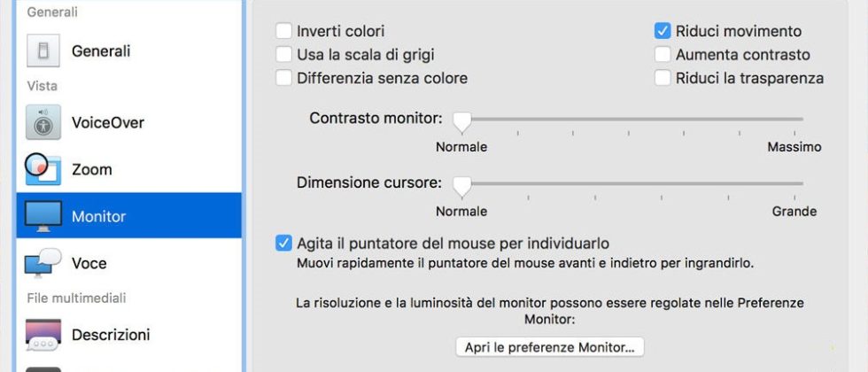Click the Dimensione cursore slider knob
Image resolution: width=868 pixels, height=372 pixels.
point(461,184)
